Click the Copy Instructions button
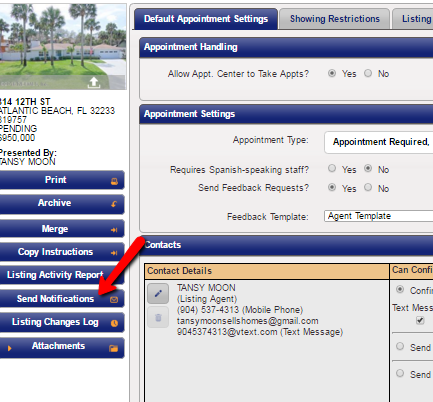Screen dimensions: 433x402 coord(62,252)
